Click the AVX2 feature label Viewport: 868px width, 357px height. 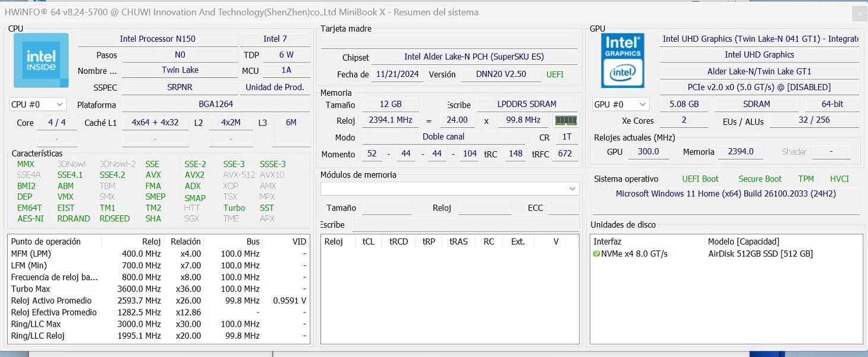(x=194, y=176)
